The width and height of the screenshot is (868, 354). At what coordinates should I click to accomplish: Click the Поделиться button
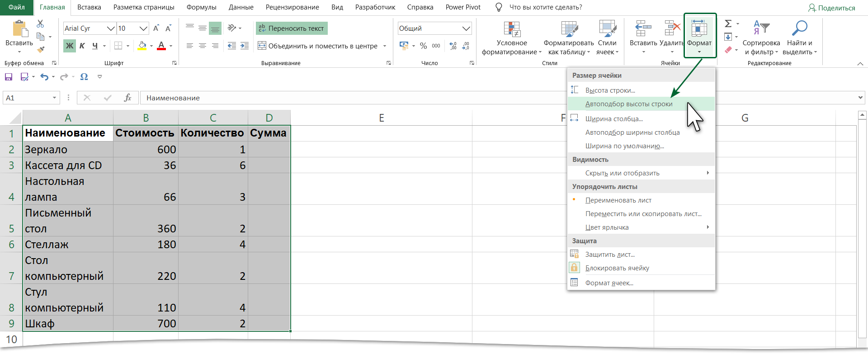(x=831, y=8)
